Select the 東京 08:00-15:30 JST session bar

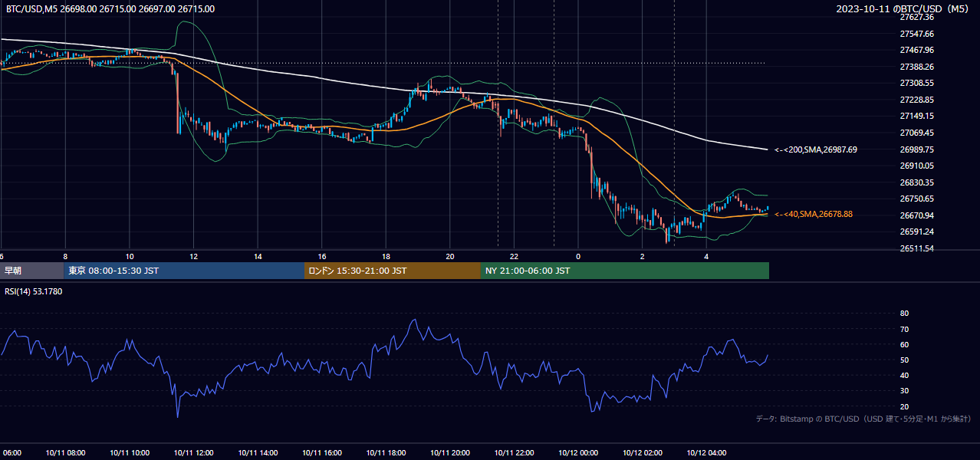point(185,271)
